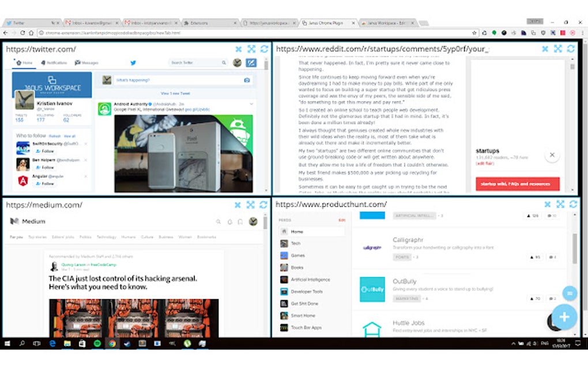This screenshot has height=368, width=588.
Task: Select the Tech feed icon on Product Hunt
Action: coord(283,243)
